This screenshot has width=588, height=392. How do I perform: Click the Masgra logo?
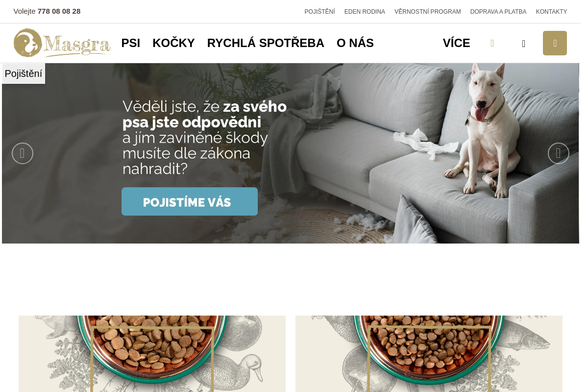tap(62, 43)
